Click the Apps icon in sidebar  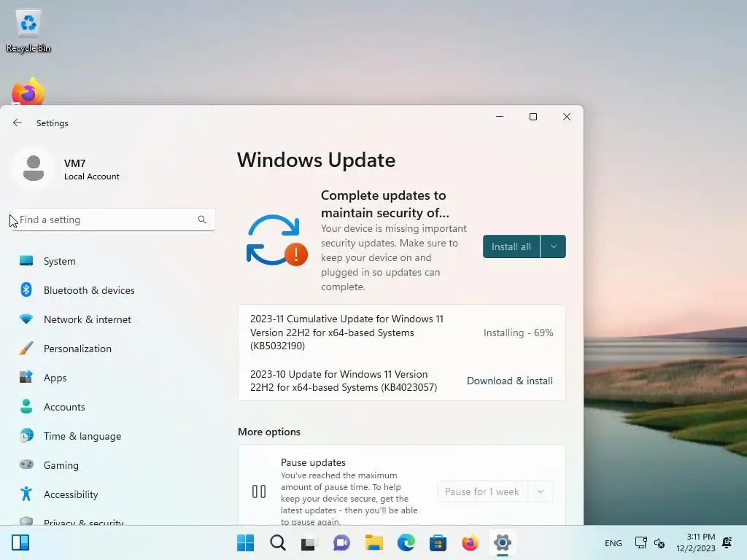pyautogui.click(x=26, y=377)
